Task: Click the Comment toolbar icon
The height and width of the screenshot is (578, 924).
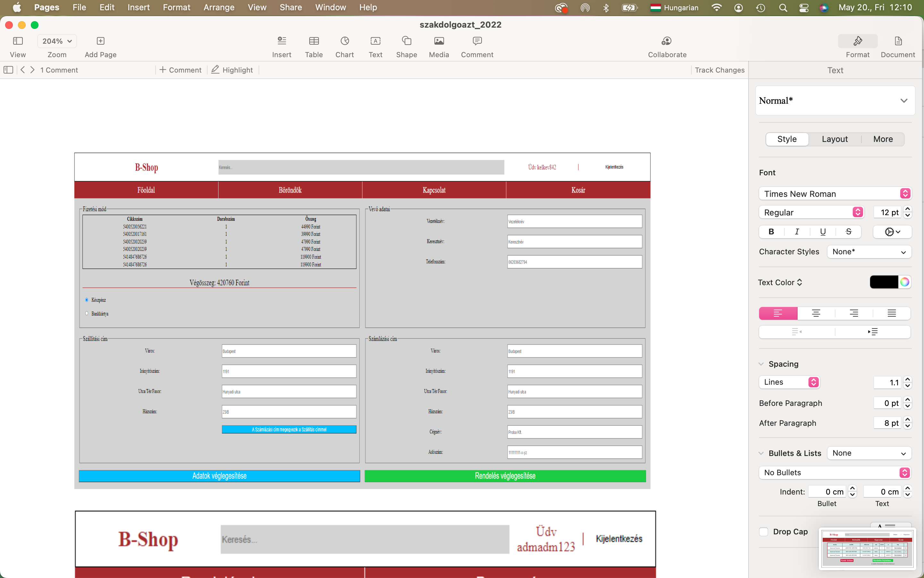Action: [477, 41]
